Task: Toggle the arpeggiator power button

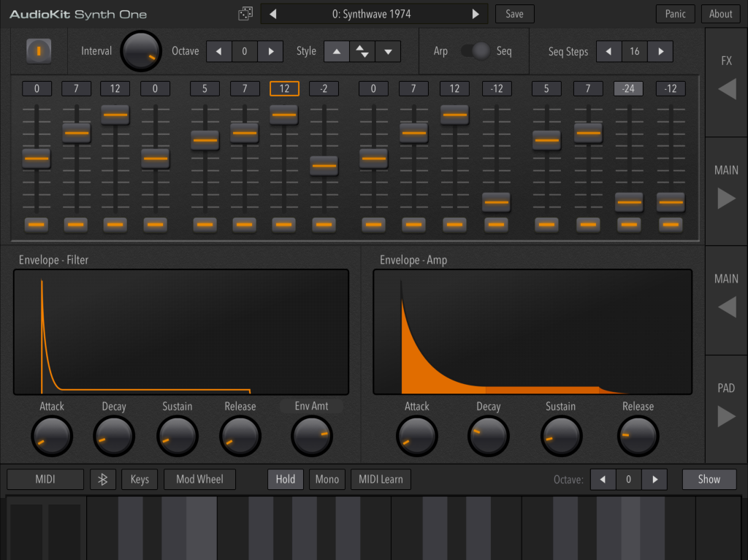Action: click(39, 51)
